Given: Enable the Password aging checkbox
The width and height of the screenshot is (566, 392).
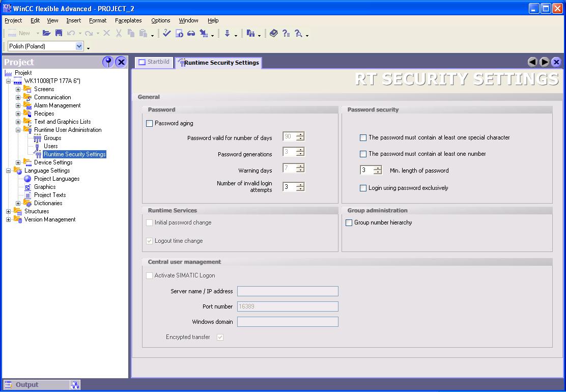Looking at the screenshot, I should (x=150, y=123).
